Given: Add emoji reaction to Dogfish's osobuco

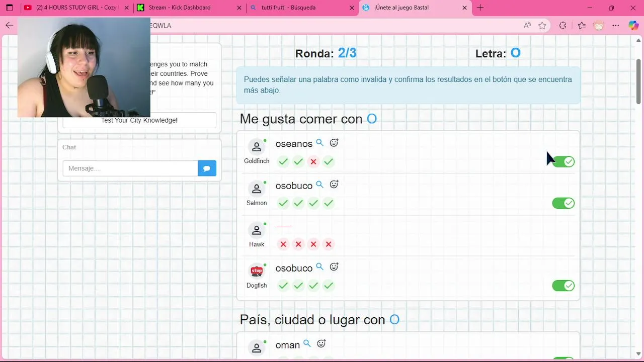Looking at the screenshot, I should 334,267.
